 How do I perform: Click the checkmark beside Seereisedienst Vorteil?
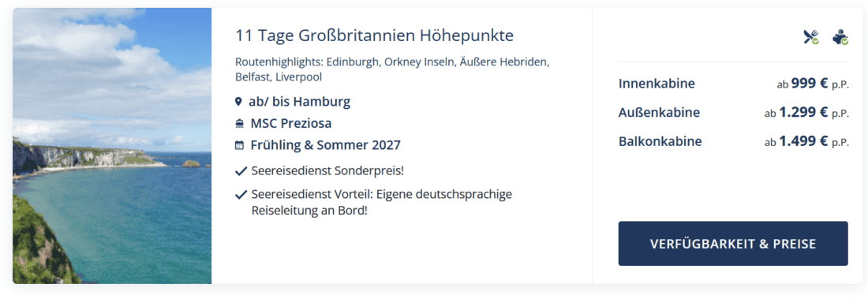241,195
